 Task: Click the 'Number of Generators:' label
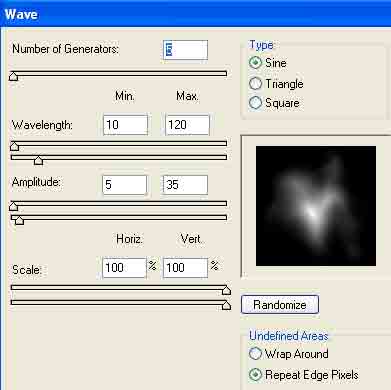pyautogui.click(x=65, y=49)
